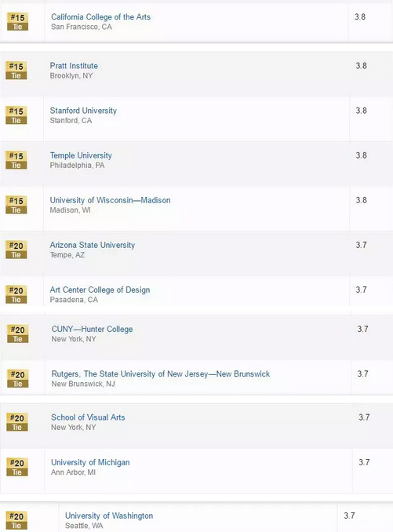The height and width of the screenshot is (532, 393).
Task: Open Temple University link
Action: pyautogui.click(x=81, y=155)
